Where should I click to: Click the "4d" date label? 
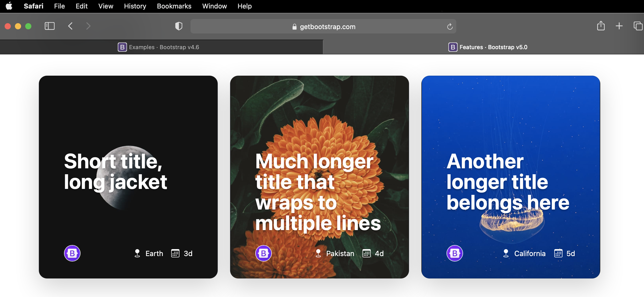(x=379, y=254)
